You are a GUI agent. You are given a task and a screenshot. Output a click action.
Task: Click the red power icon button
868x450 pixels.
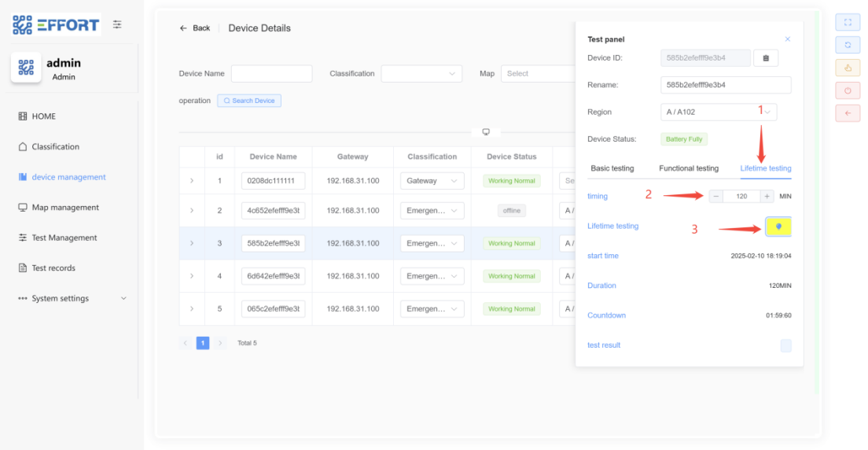pyautogui.click(x=848, y=90)
